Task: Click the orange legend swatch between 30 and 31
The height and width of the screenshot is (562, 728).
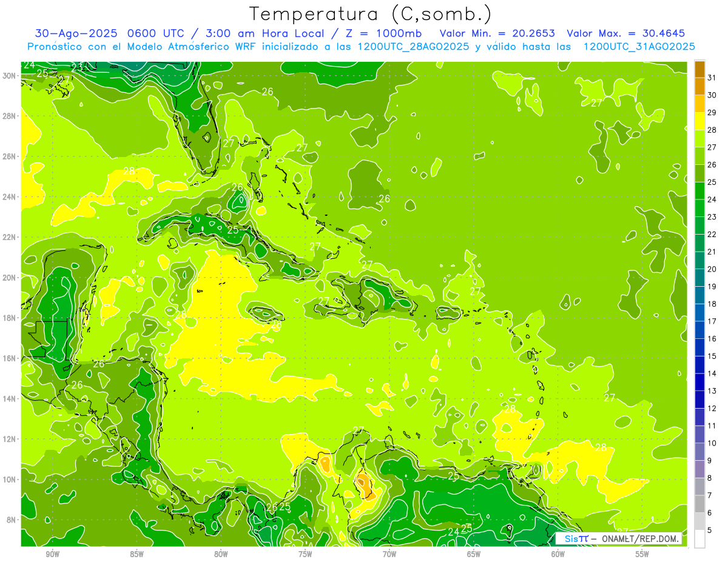Action: pos(699,87)
